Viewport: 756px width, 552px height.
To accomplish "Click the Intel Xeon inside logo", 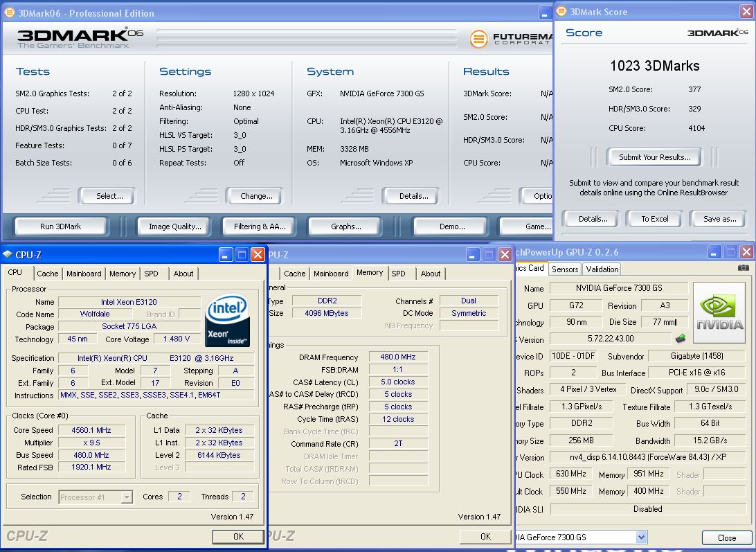I will tap(227, 321).
